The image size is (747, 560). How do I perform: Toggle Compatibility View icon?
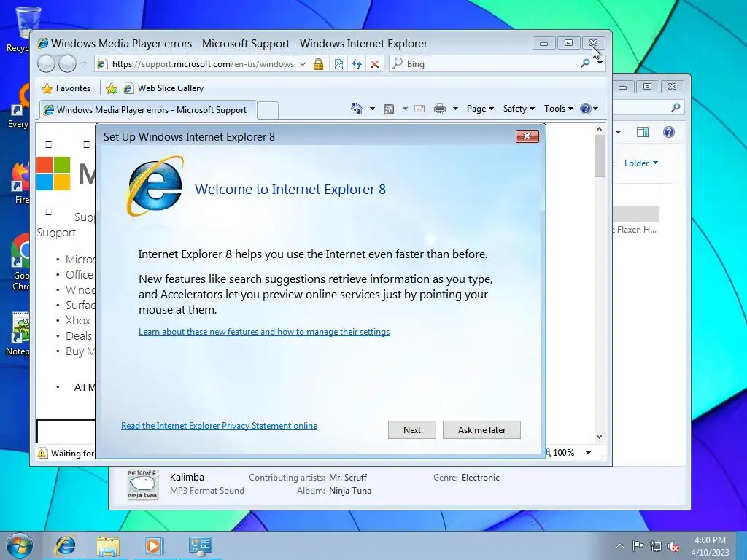coord(338,64)
